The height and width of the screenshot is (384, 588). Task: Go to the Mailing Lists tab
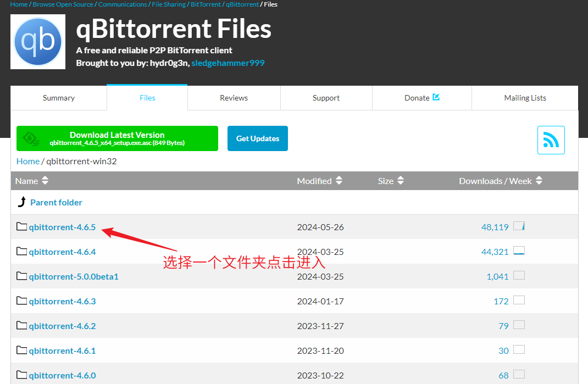coord(525,98)
